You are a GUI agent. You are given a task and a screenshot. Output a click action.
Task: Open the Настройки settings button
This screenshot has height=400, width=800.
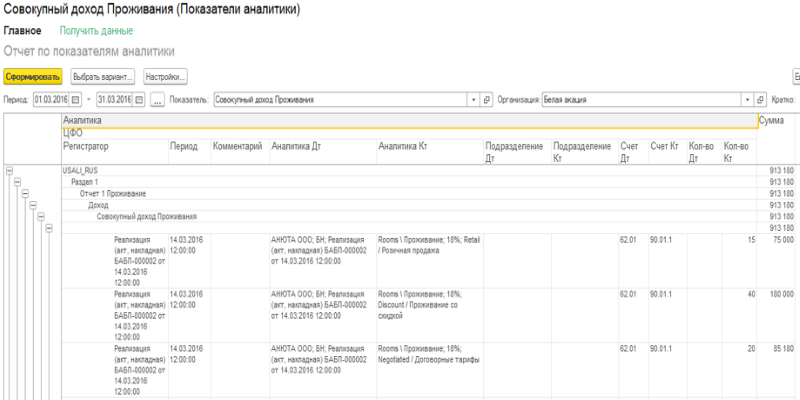[x=164, y=76]
